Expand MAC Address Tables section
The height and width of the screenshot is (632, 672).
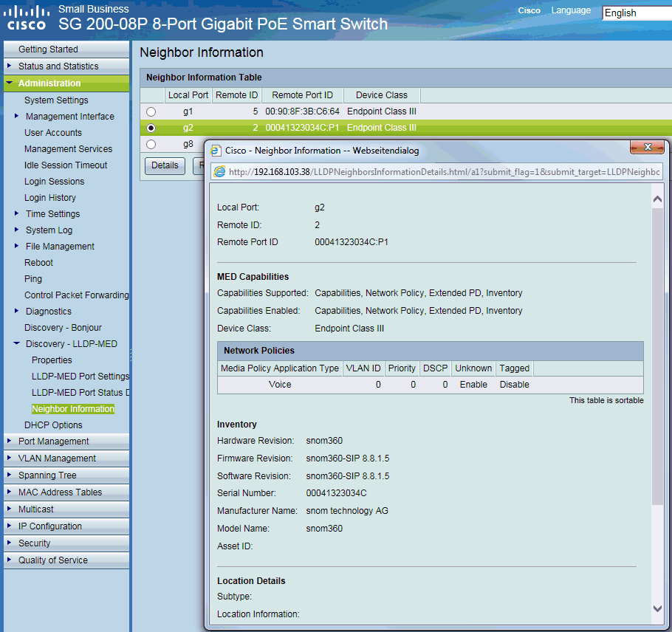9,492
